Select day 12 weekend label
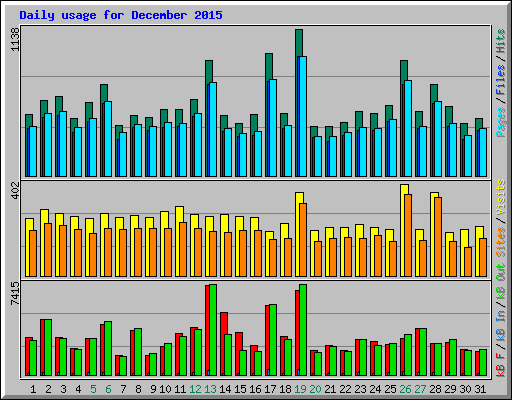 tap(195, 389)
